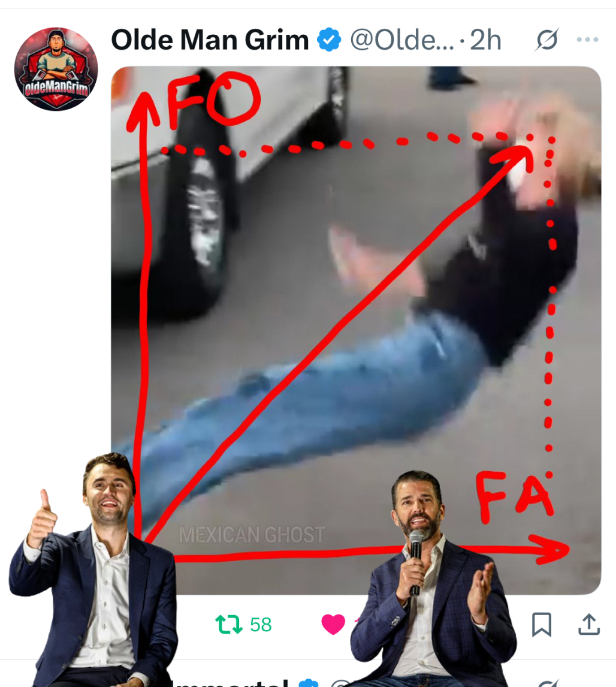The width and height of the screenshot is (616, 687).
Task: Click the repost count 58
Action: [261, 624]
